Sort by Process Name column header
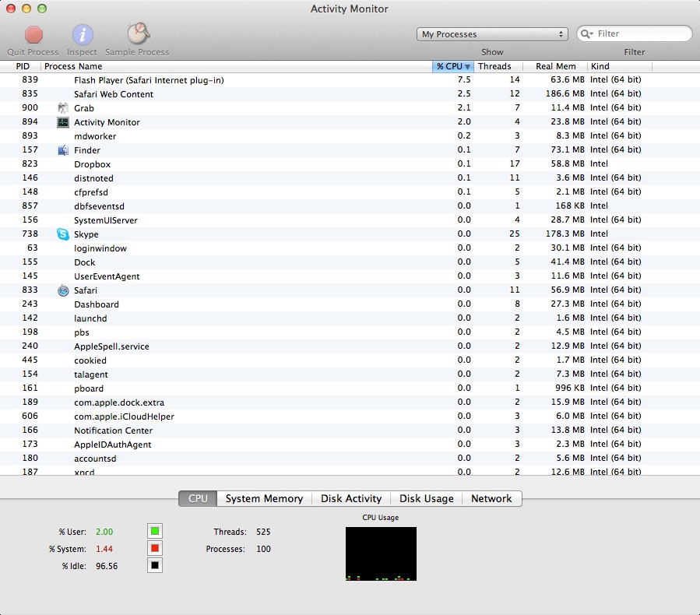 [x=237, y=66]
